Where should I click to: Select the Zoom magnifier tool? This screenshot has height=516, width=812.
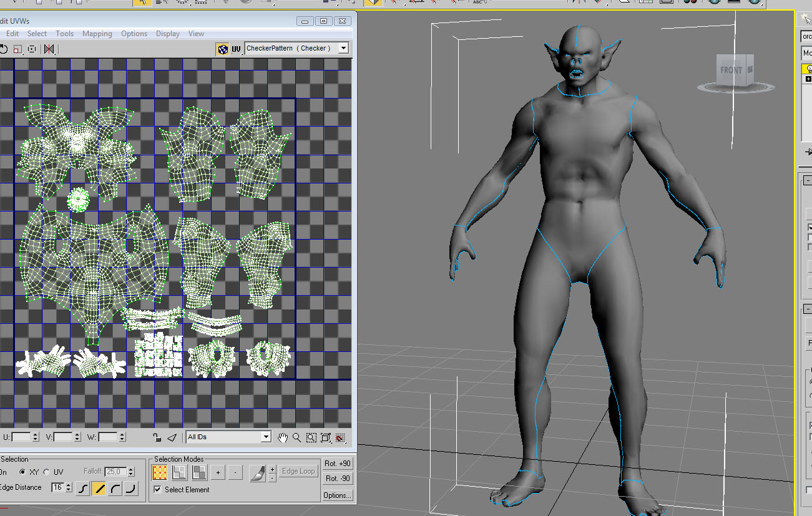tap(297, 437)
